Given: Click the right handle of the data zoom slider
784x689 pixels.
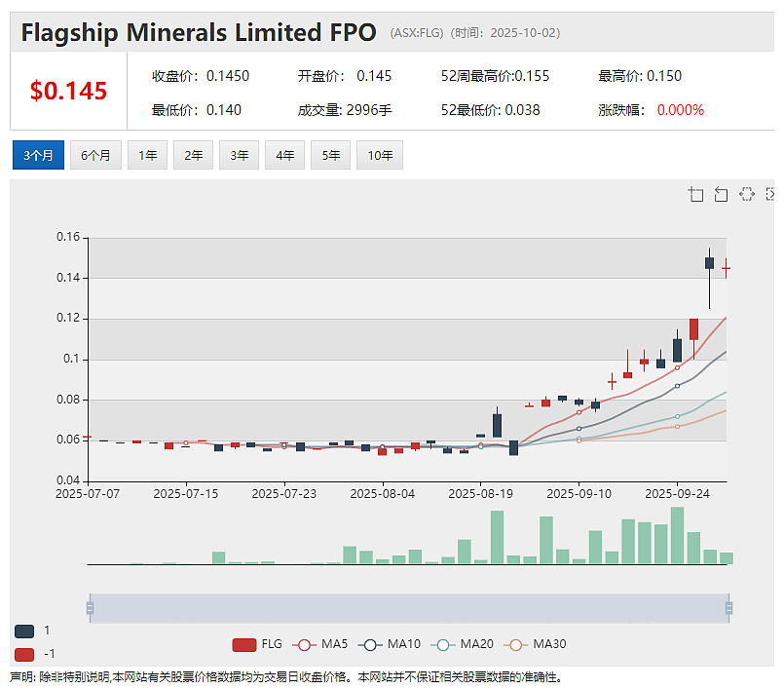Looking at the screenshot, I should 729,608.
